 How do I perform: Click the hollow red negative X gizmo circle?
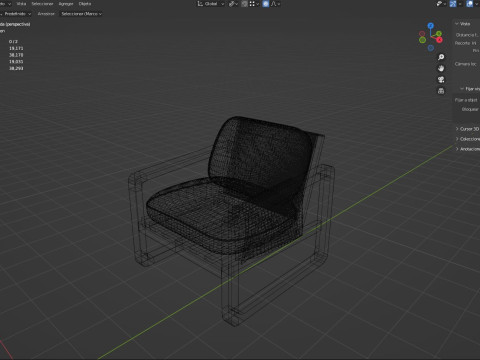coord(422,34)
